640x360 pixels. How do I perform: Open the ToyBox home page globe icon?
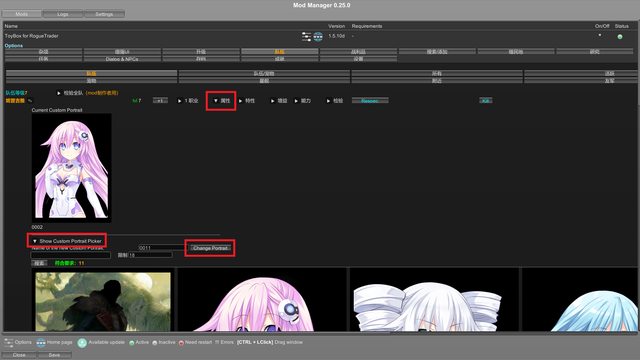(x=318, y=37)
